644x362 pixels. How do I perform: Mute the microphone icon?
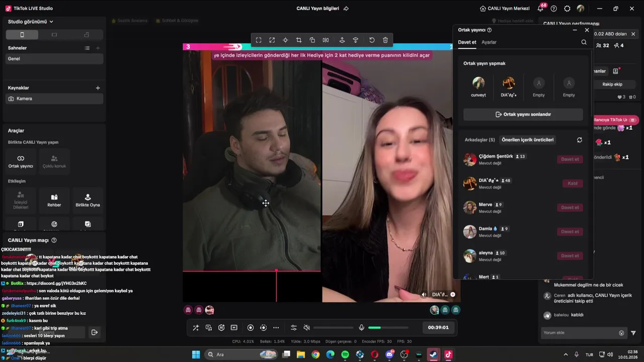tap(361, 328)
